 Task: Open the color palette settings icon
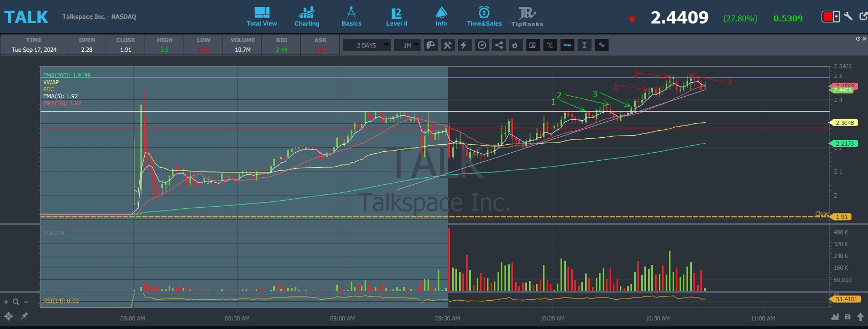pos(431,45)
